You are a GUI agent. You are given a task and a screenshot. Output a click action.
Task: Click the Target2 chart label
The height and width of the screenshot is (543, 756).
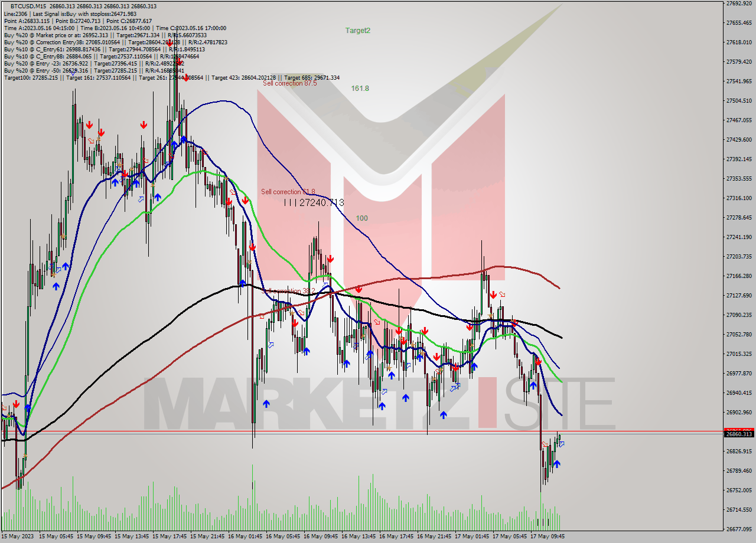tap(358, 30)
